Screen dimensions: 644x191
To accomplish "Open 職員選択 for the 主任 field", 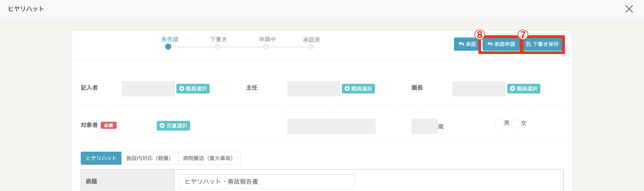I will coord(358,89).
